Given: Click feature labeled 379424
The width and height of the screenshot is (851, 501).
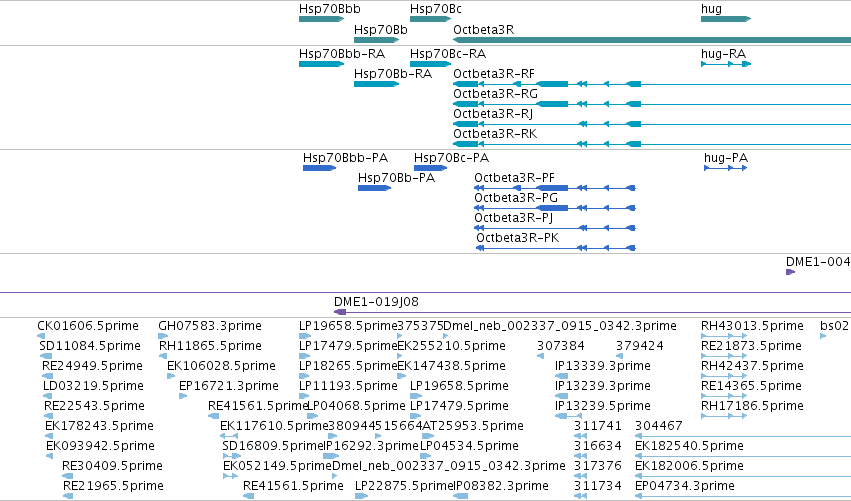Looking at the screenshot, I should tap(640, 346).
